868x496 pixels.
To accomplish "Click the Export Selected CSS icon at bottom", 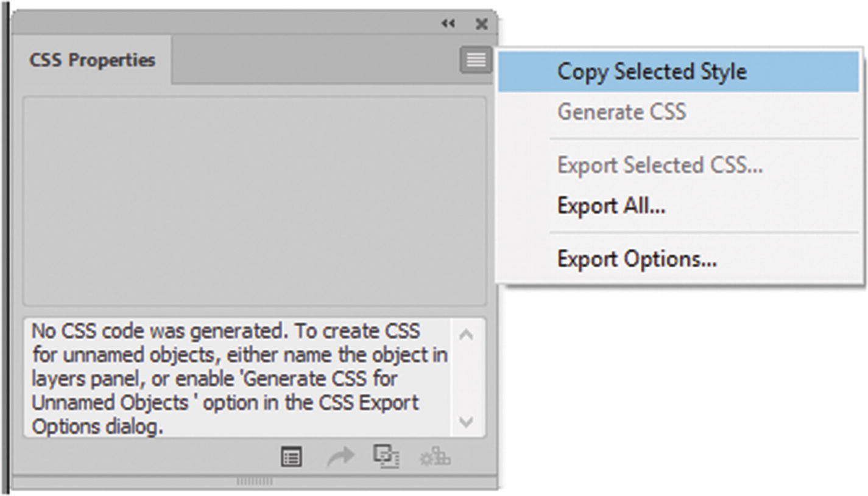I will [x=386, y=457].
